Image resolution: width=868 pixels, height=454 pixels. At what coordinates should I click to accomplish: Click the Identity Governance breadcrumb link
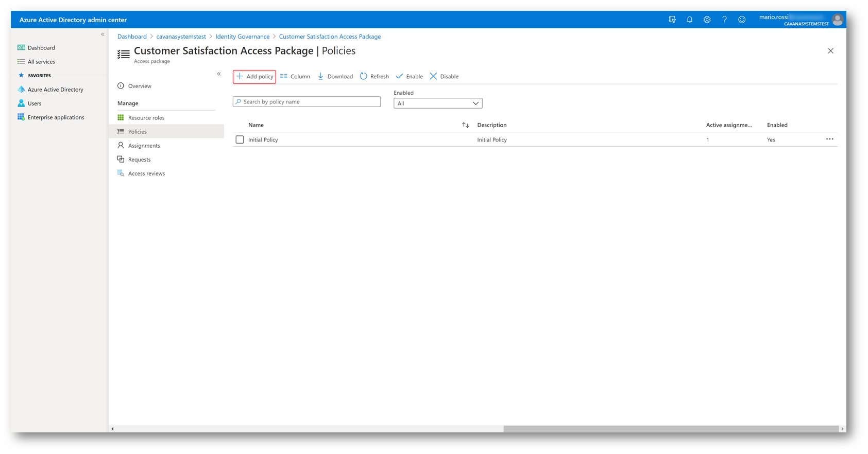click(x=242, y=37)
